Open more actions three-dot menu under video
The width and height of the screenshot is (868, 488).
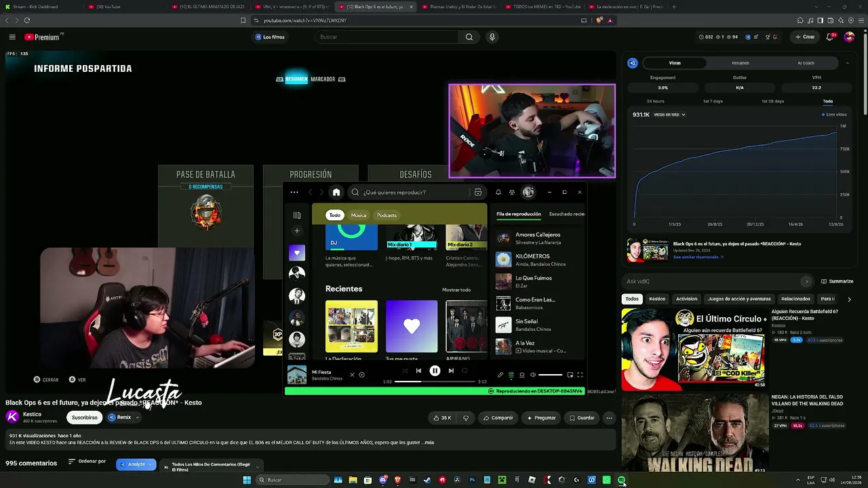609,418
